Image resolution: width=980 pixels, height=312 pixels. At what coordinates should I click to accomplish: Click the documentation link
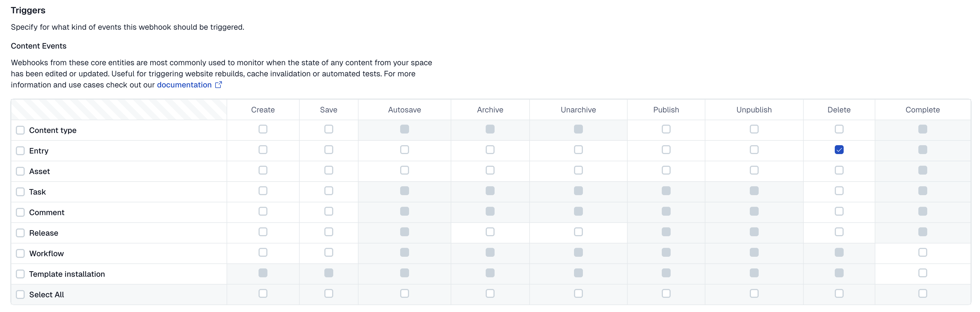pos(184,85)
